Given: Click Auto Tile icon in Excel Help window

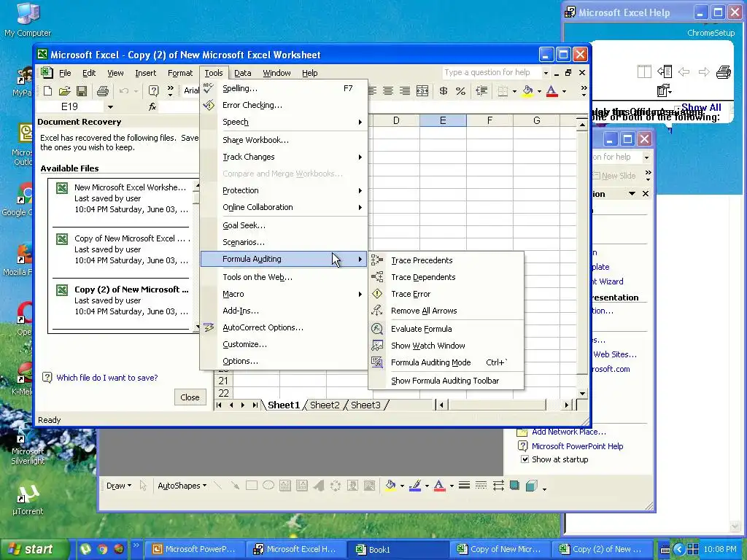Looking at the screenshot, I should point(644,72).
